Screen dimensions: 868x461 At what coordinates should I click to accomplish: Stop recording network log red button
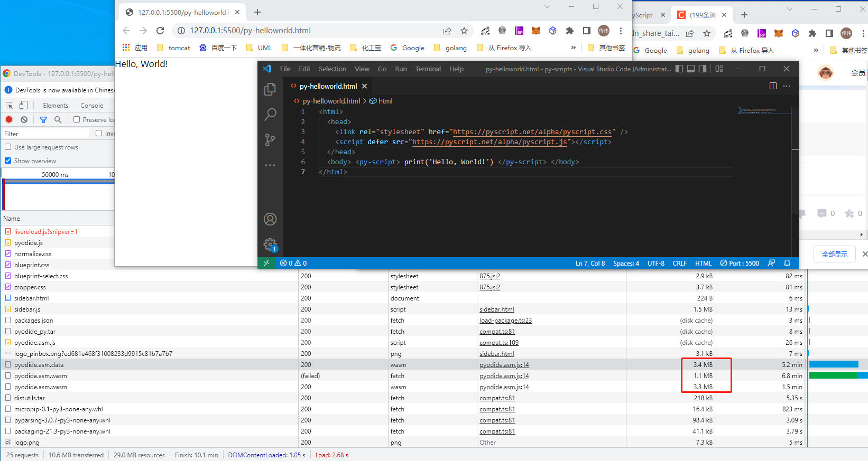pos(9,119)
